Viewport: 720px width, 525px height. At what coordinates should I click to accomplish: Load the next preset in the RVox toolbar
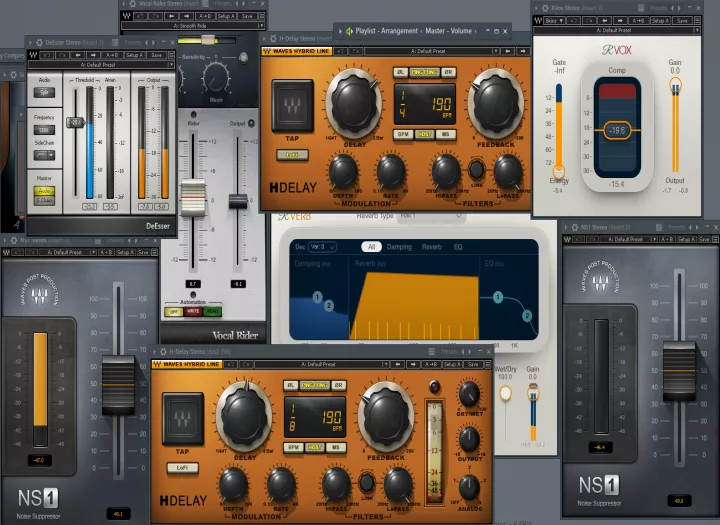[x=620, y=21]
